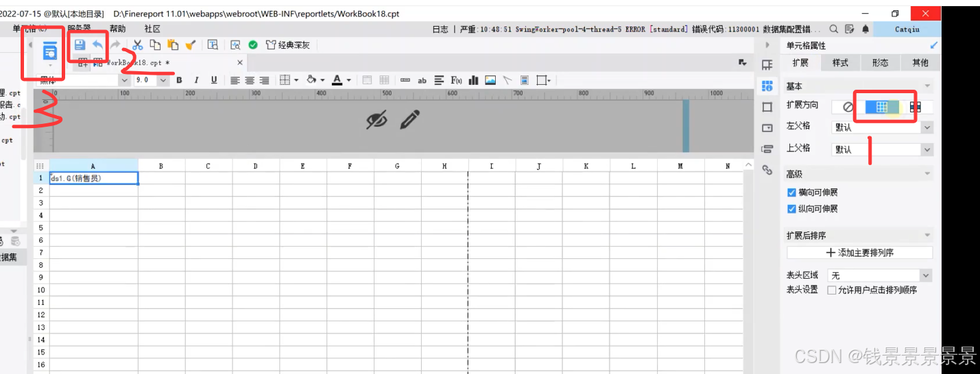980x374 pixels.
Task: Click the search magnifier icon in header
Action: 834,29
